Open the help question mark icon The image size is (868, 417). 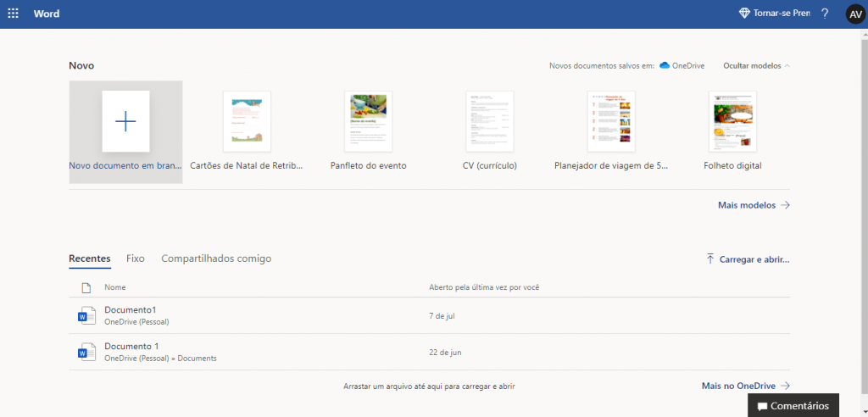(x=825, y=14)
